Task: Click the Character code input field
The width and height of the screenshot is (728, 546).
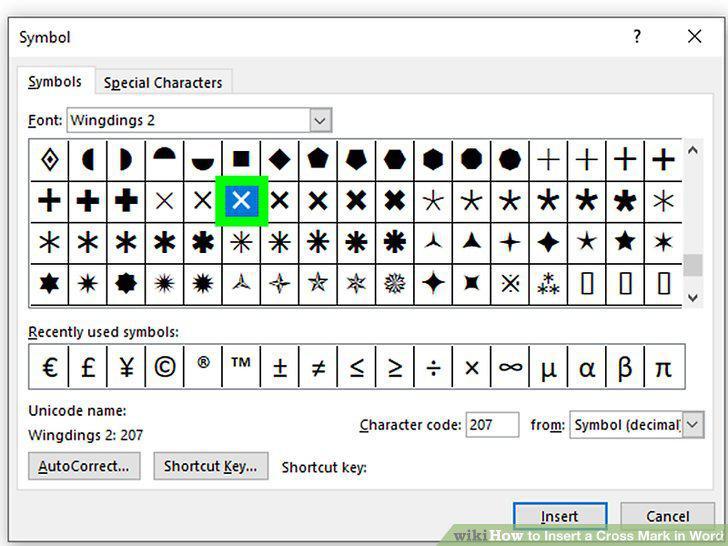Action: click(x=492, y=425)
